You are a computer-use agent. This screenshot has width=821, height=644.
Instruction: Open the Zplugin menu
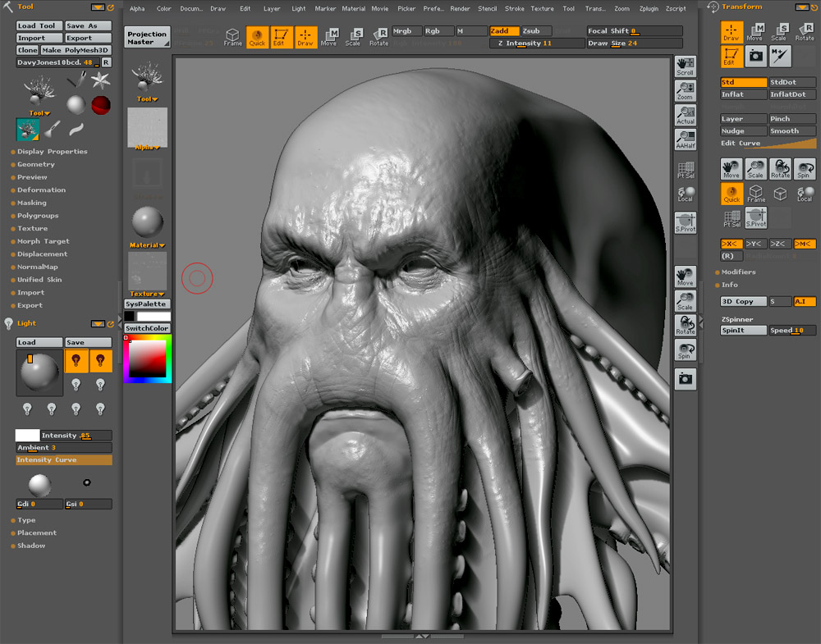[649, 9]
